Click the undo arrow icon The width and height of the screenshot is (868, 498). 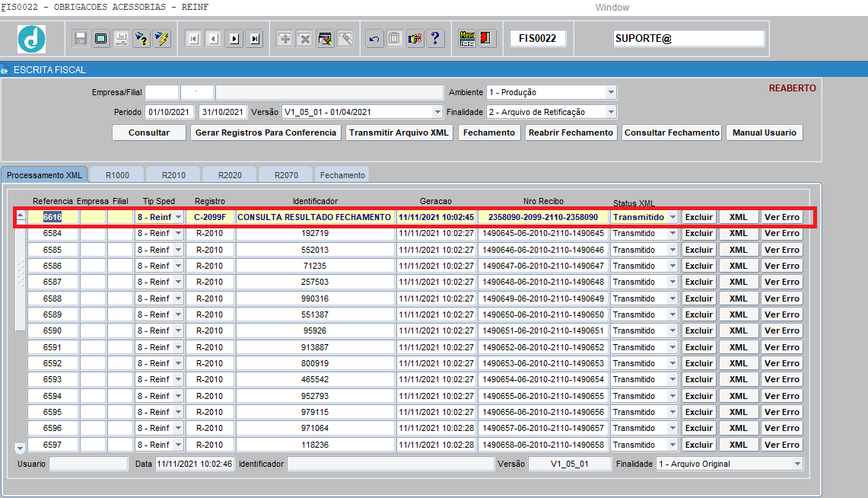tap(375, 39)
